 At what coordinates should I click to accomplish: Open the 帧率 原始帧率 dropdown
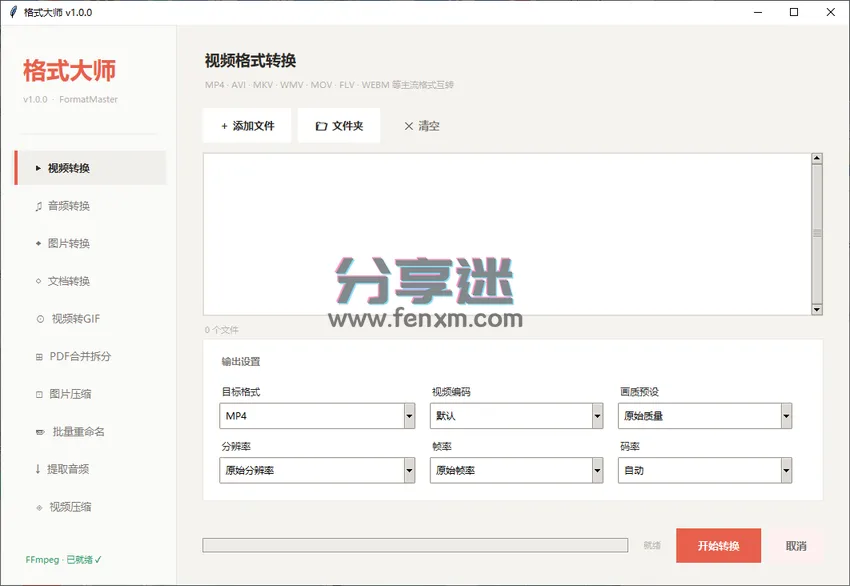click(517, 470)
